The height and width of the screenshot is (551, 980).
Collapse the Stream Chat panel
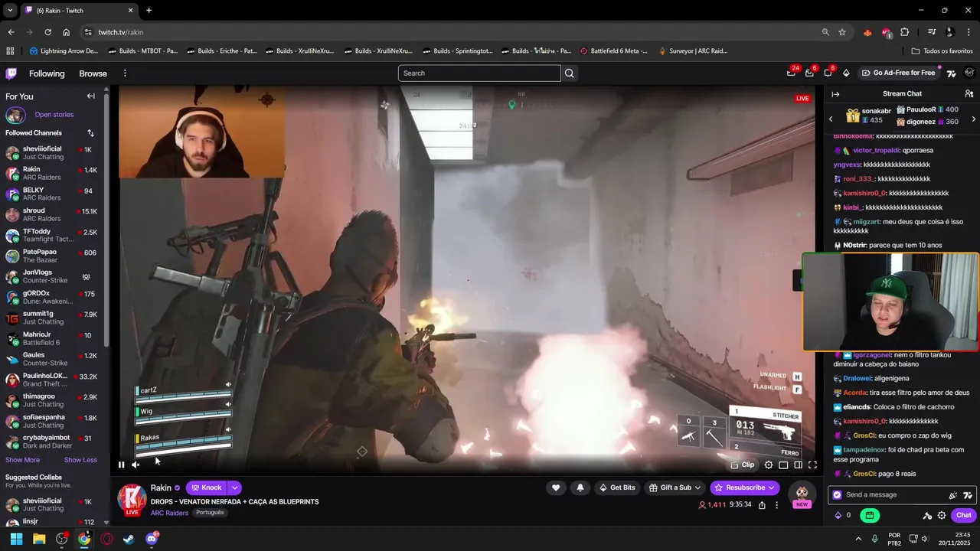pos(835,94)
